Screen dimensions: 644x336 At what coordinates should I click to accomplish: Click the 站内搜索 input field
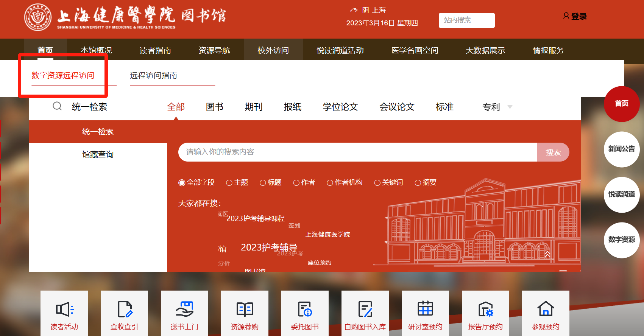click(466, 20)
